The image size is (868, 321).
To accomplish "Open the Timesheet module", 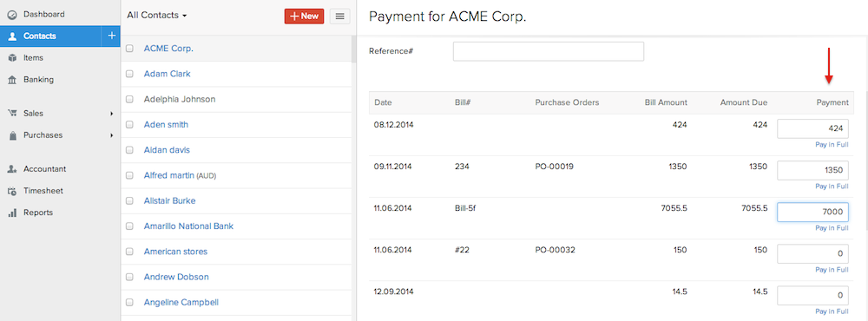I will click(x=43, y=190).
